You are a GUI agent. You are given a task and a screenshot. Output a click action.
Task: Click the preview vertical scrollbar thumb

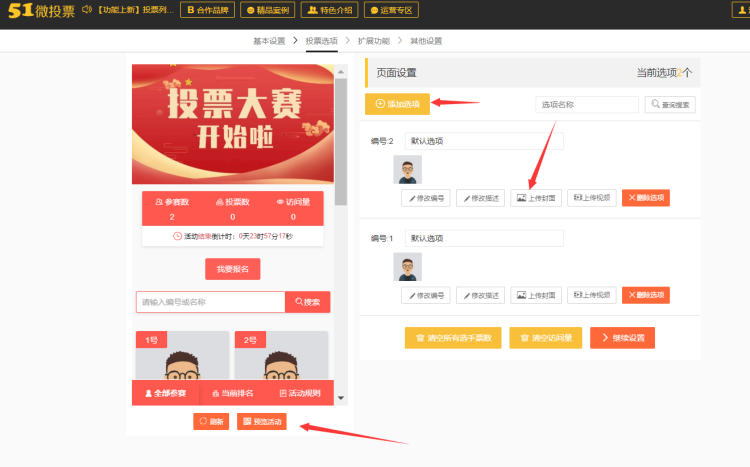point(341,142)
